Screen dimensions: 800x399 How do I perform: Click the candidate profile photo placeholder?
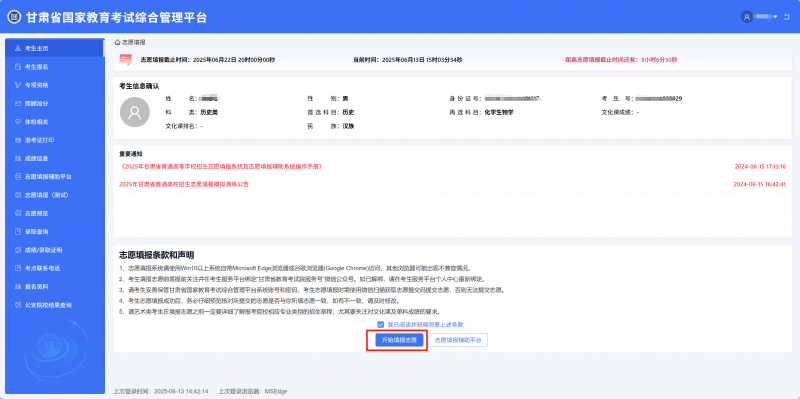pyautogui.click(x=135, y=112)
